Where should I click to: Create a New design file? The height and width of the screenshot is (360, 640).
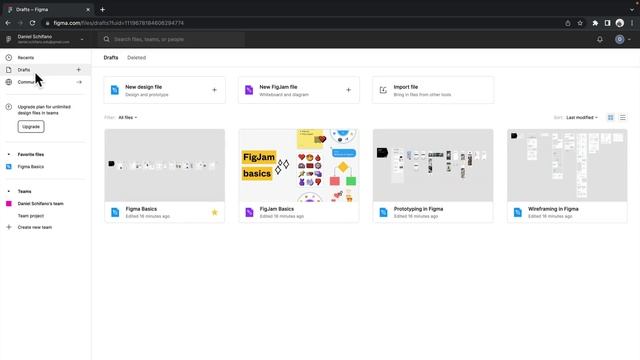pyautogui.click(x=164, y=90)
